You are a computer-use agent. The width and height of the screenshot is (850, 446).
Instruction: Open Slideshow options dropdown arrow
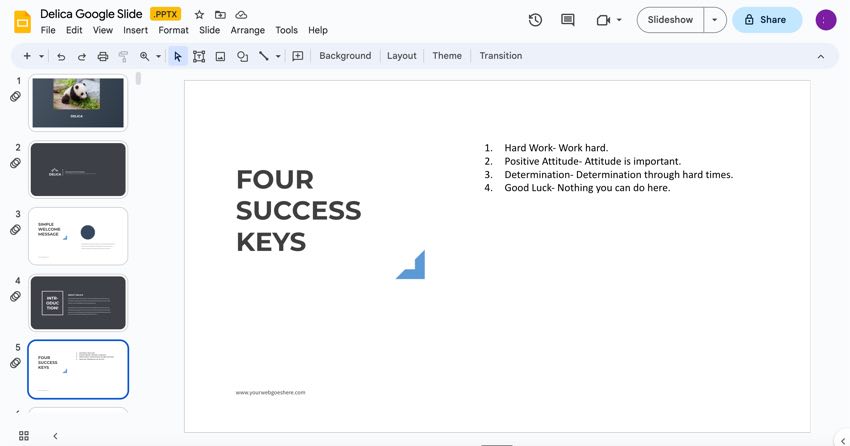[x=714, y=20]
